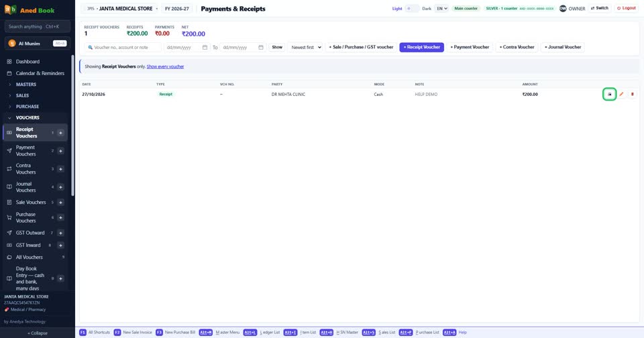This screenshot has width=644, height=338.
Task: Click the F3 New Purchase Bill shortcut
Action: pyautogui.click(x=175, y=332)
